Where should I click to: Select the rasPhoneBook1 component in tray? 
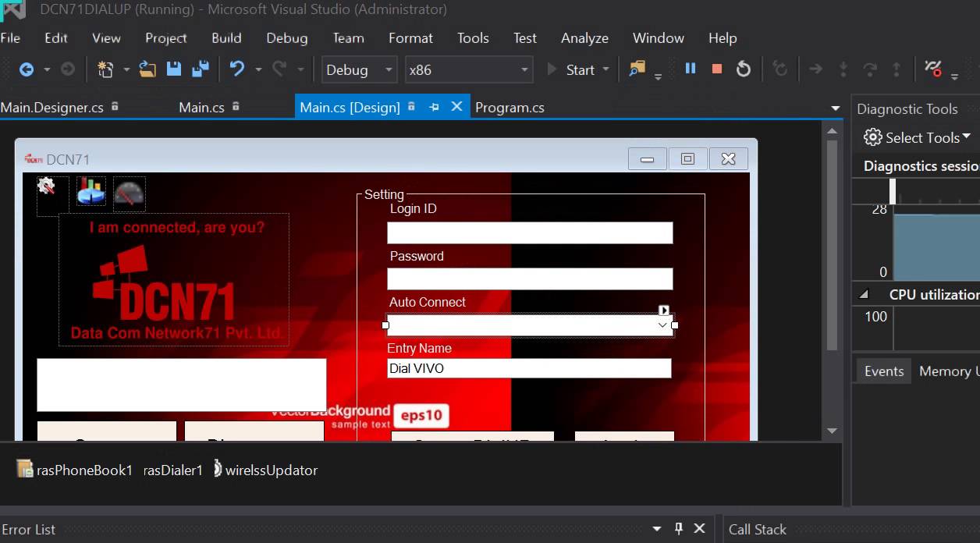[75, 470]
